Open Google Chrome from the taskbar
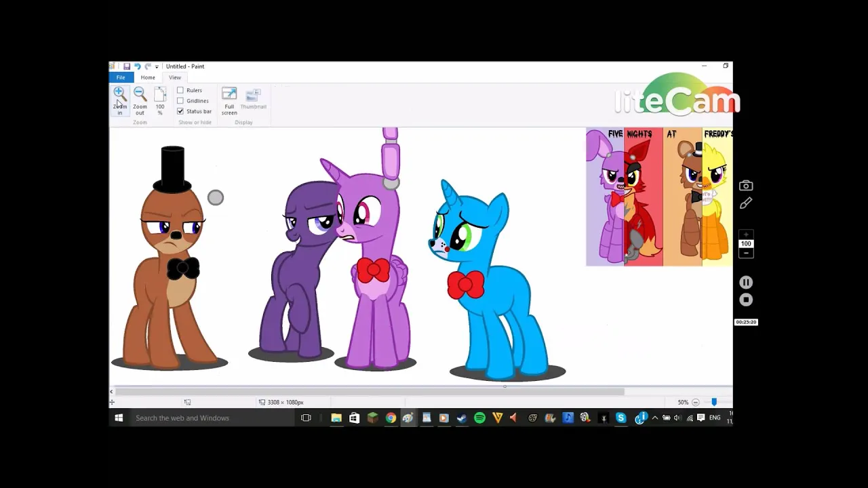This screenshot has width=868, height=488. 391,418
